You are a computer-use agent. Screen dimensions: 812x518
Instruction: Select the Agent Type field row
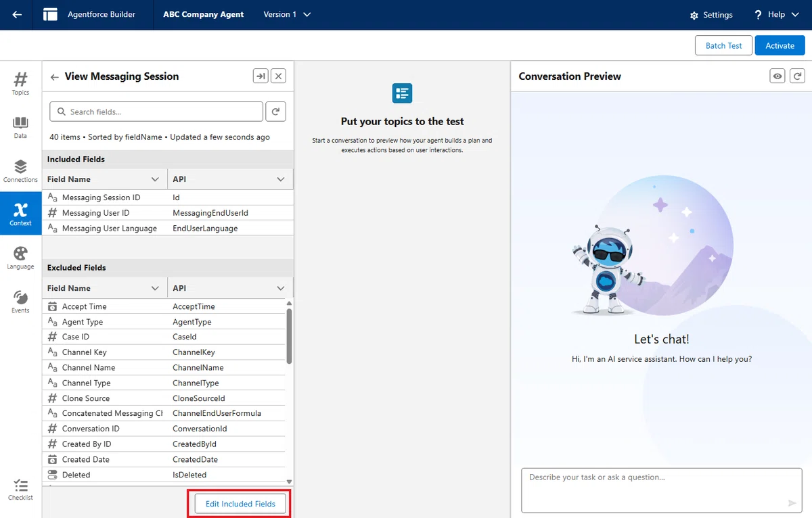tap(164, 322)
